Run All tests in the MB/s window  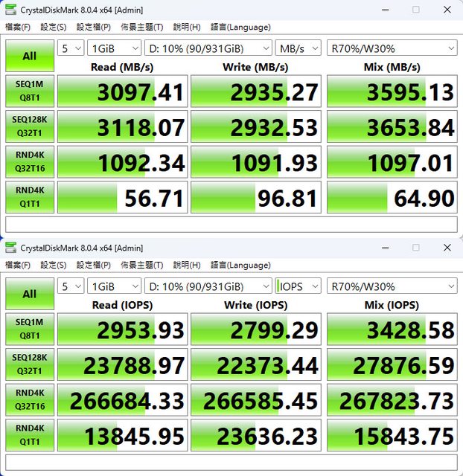point(29,56)
